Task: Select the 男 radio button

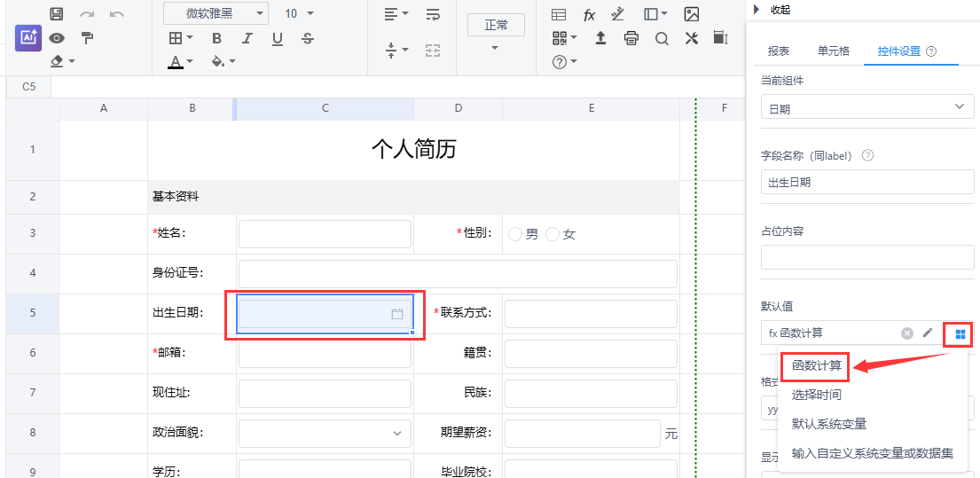Action: (515, 234)
